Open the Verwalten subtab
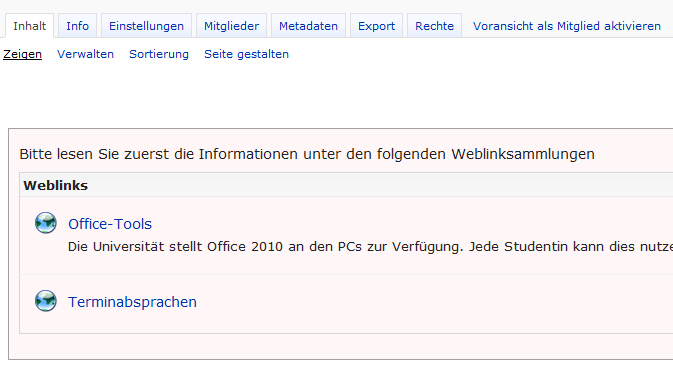Image resolution: width=673 pixels, height=376 pixels. tap(85, 54)
